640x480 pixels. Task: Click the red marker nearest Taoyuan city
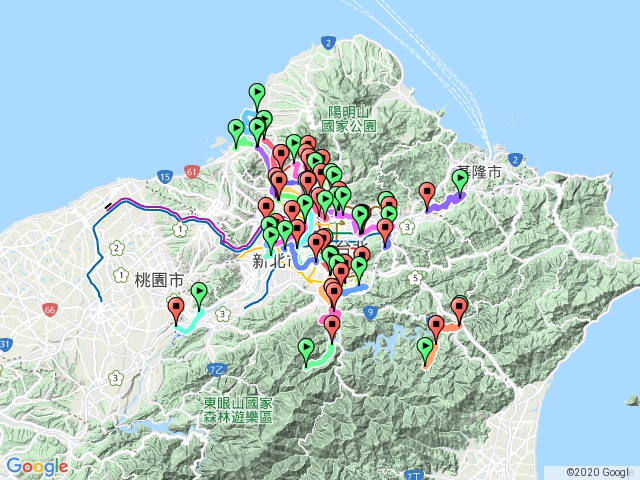(176, 309)
